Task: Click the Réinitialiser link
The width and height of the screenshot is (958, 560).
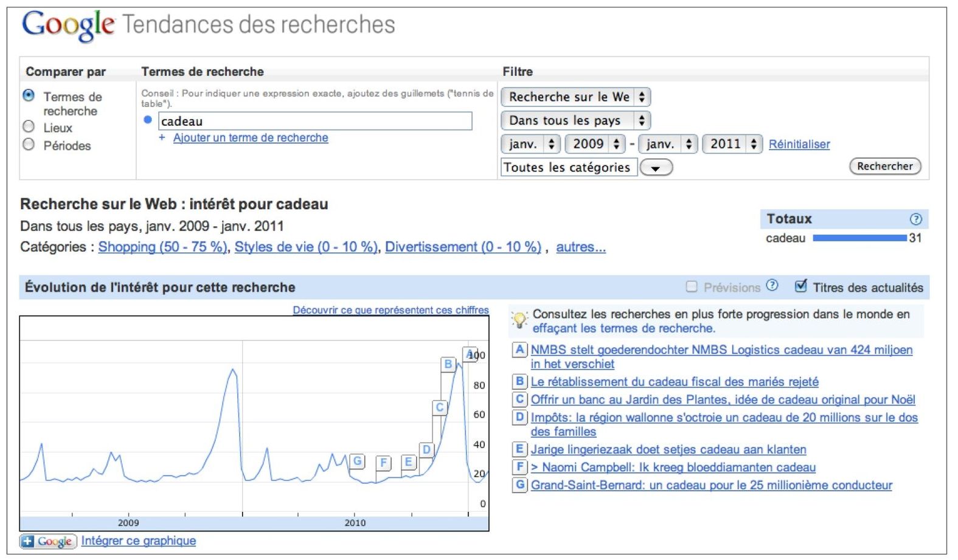Action: tap(799, 145)
